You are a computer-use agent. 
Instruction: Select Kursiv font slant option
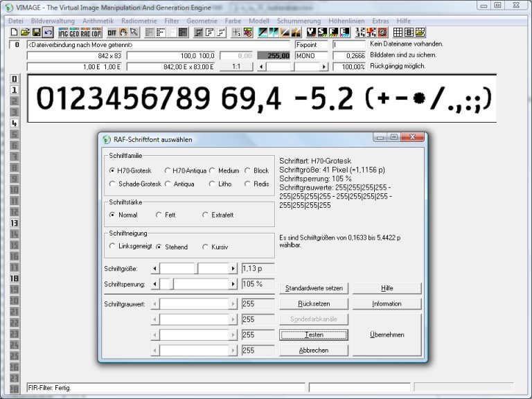click(x=206, y=247)
